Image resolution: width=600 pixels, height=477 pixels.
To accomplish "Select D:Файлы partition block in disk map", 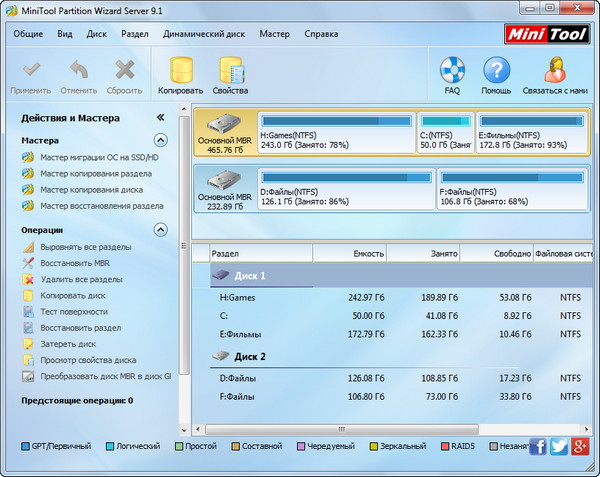I will (x=346, y=189).
